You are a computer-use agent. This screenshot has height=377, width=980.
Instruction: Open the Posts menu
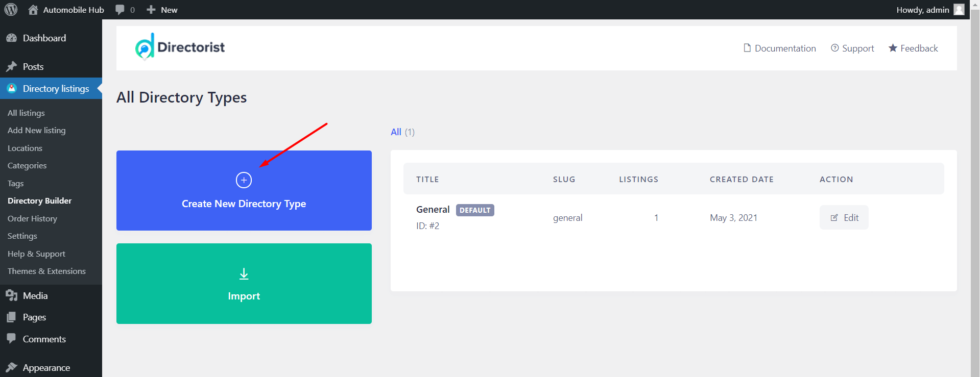pyautogui.click(x=51, y=67)
